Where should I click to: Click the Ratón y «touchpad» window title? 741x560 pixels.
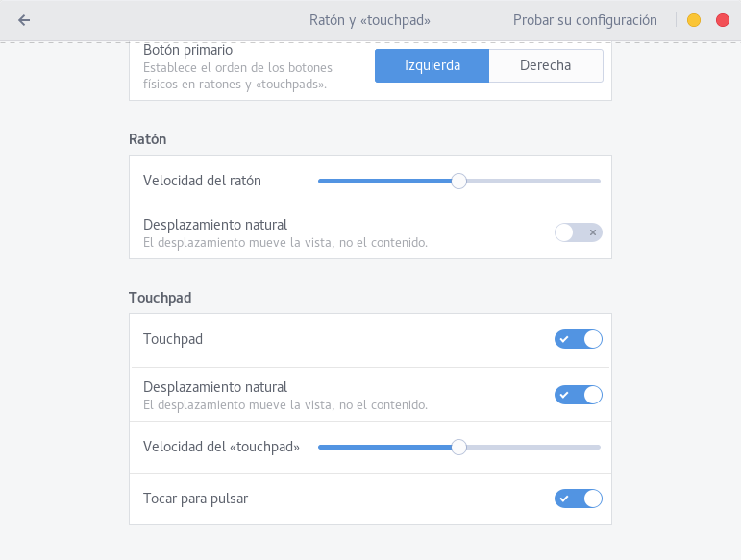370,20
